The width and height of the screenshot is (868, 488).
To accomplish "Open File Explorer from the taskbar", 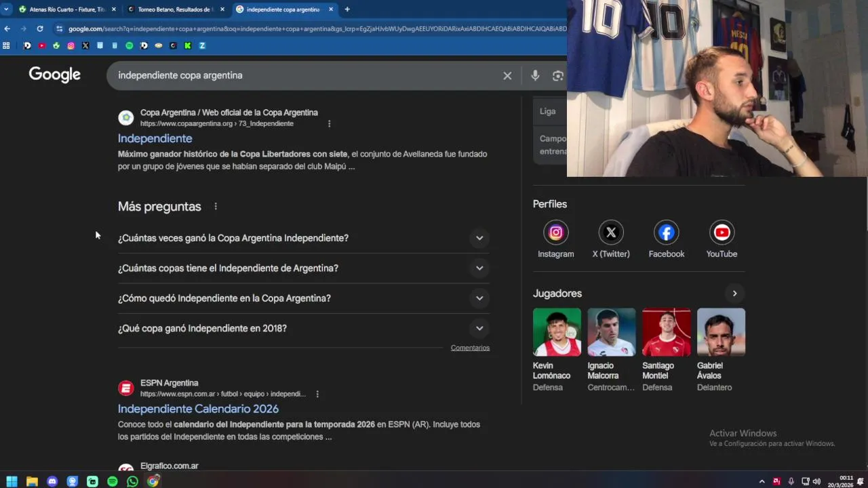I will 32,481.
